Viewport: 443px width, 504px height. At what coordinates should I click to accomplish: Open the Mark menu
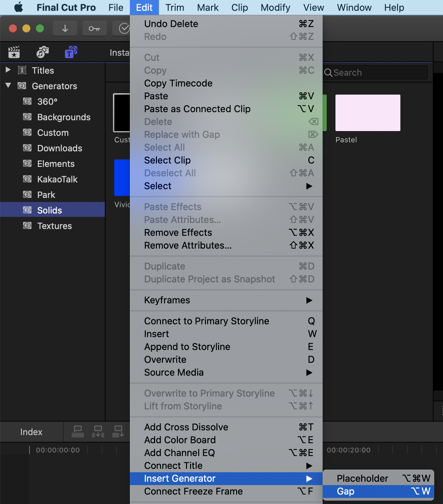pyautogui.click(x=208, y=7)
